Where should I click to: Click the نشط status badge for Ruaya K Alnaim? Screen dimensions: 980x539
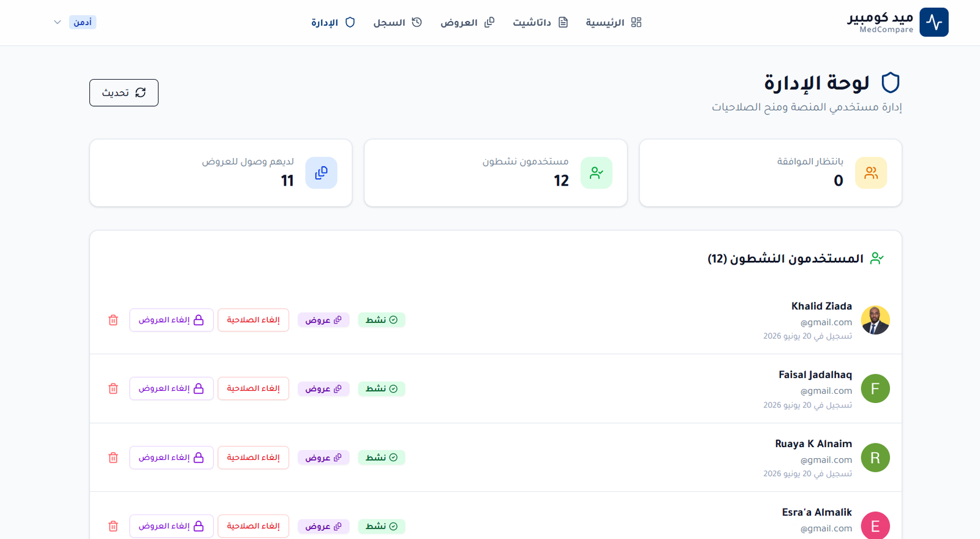click(x=382, y=458)
